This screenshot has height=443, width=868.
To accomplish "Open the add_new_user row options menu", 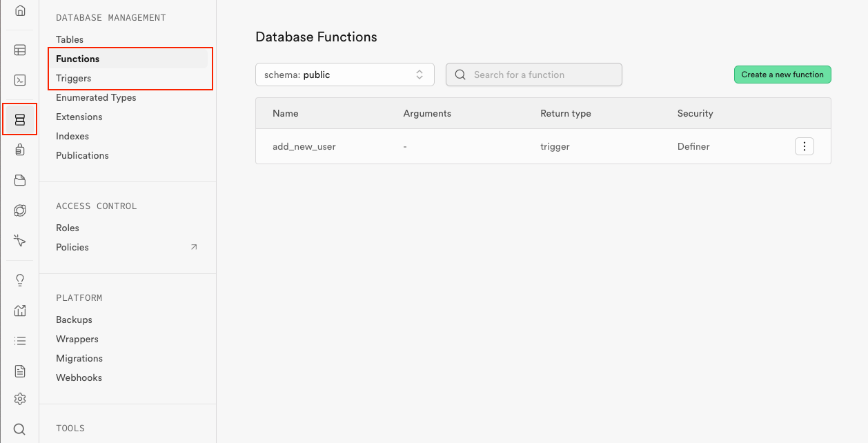I will pos(804,146).
